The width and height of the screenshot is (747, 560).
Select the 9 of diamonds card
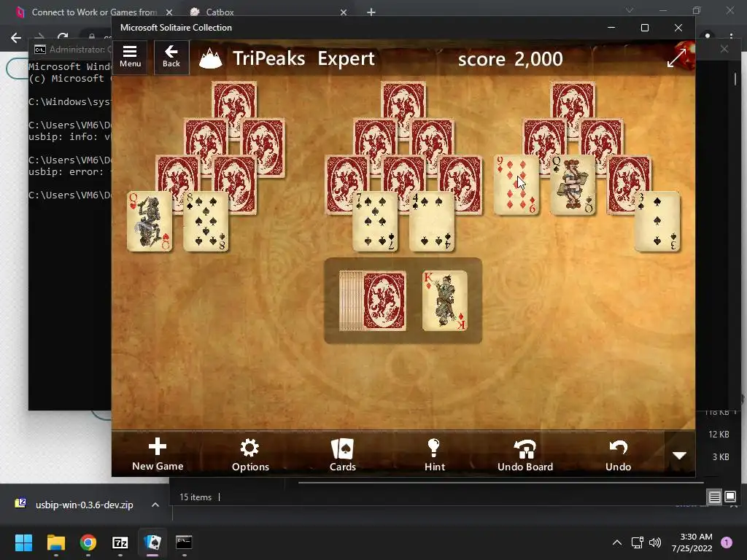point(516,184)
